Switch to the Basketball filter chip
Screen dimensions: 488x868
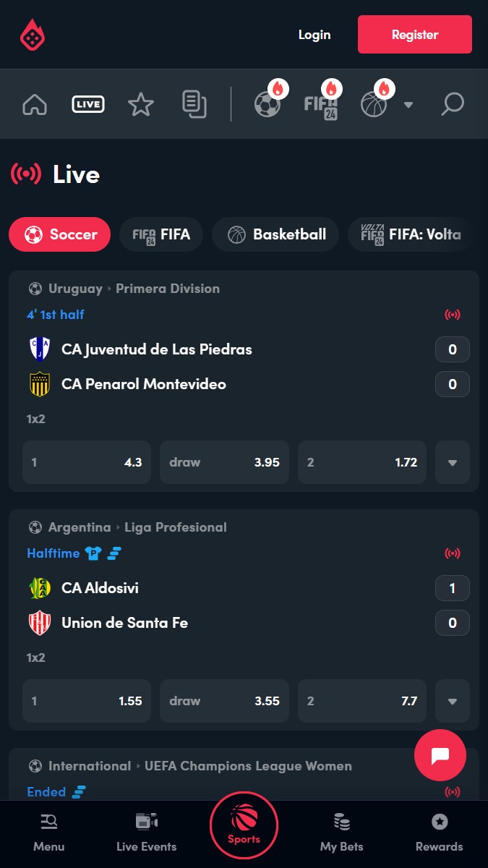(x=275, y=234)
